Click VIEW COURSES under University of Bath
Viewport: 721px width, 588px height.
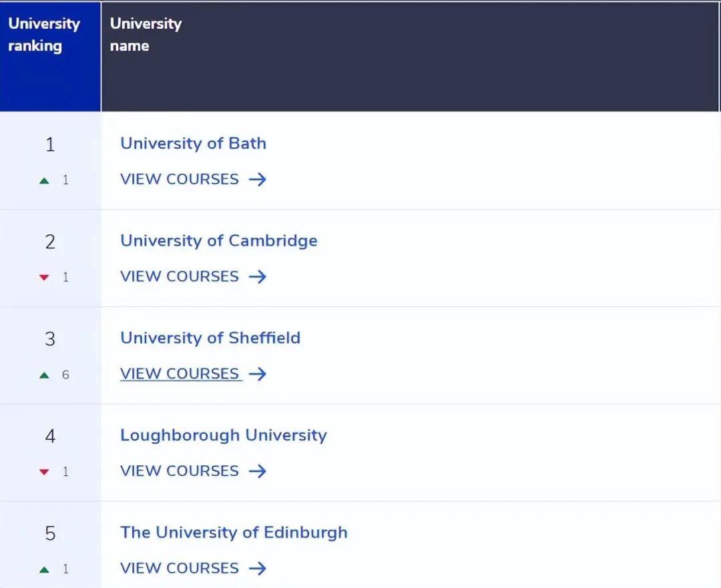(179, 179)
